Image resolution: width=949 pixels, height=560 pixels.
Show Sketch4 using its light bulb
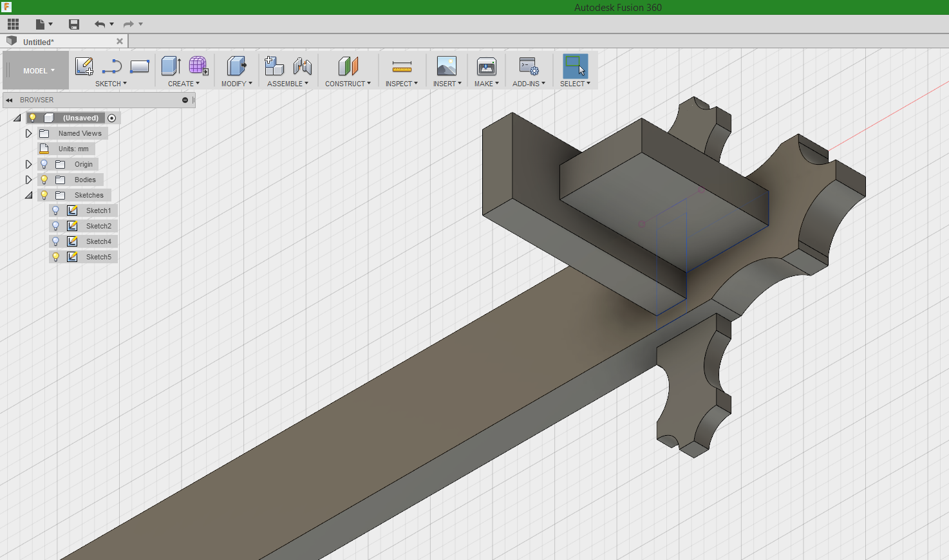[55, 241]
